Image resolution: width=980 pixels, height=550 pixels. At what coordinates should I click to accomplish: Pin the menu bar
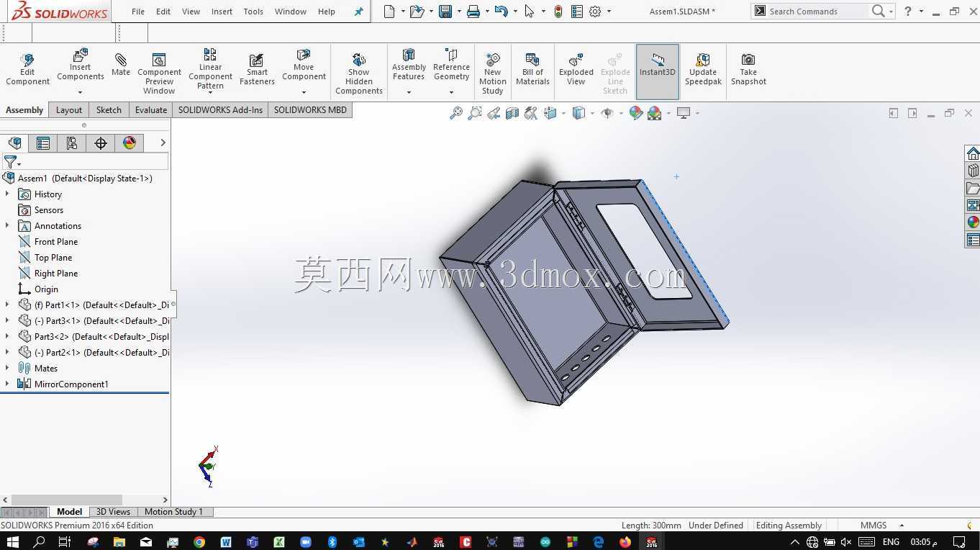pyautogui.click(x=358, y=12)
